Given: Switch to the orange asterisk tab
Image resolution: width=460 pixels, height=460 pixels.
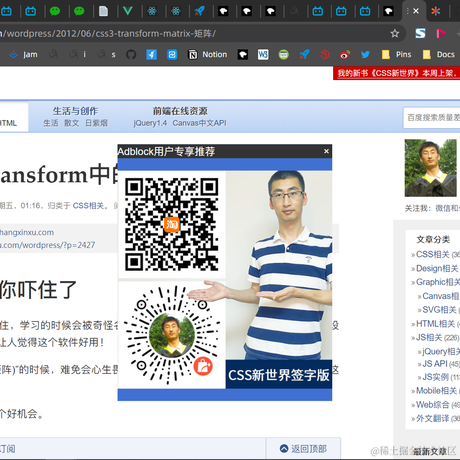Looking at the screenshot, I should [435, 11].
